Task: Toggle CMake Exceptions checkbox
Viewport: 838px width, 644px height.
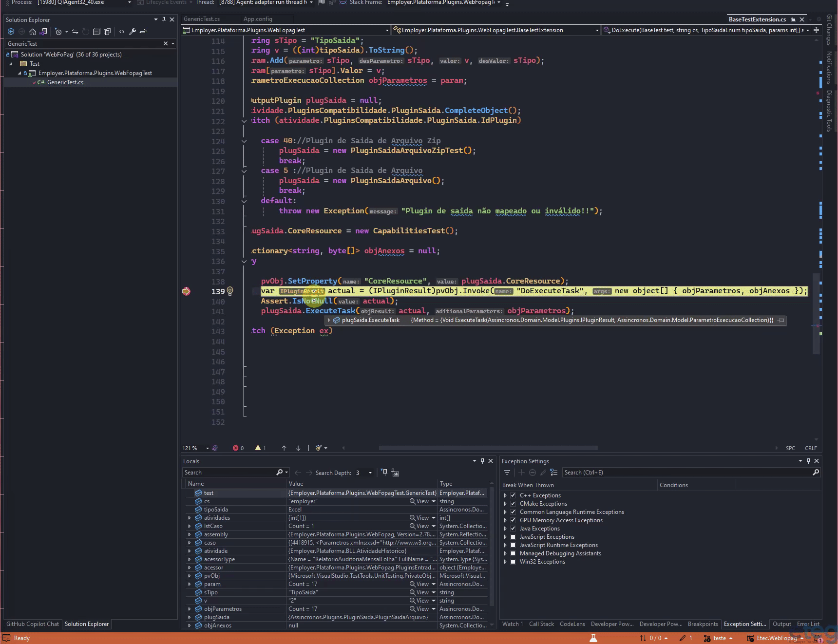Action: pos(513,504)
